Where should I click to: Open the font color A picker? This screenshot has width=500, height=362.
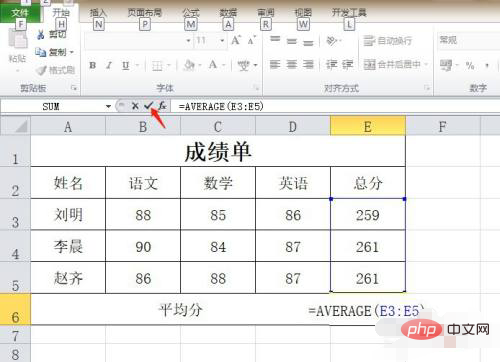pyautogui.click(x=213, y=65)
